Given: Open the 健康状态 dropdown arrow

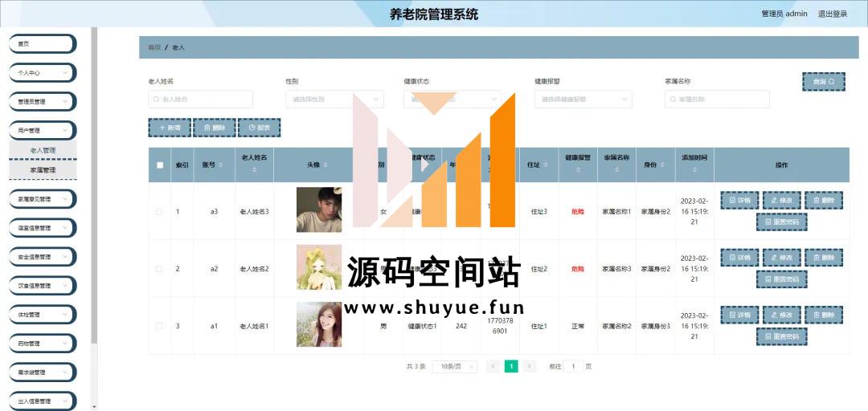Looking at the screenshot, I should 493,99.
